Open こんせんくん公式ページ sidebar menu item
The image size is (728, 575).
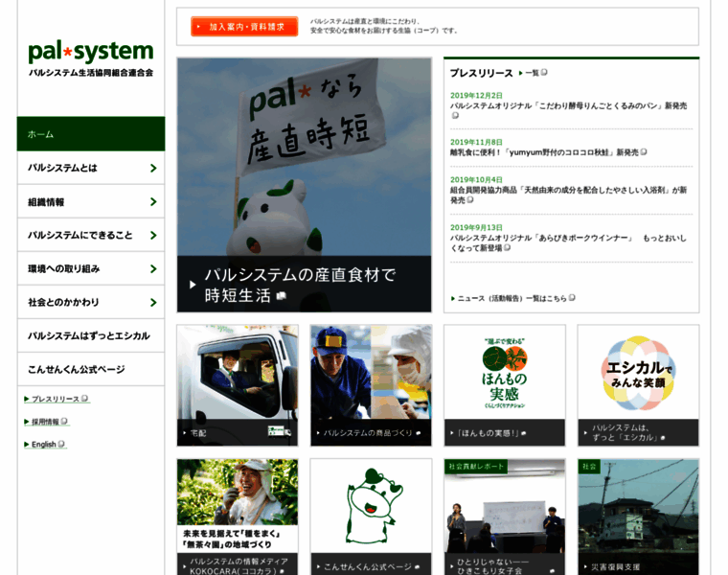click(x=91, y=369)
